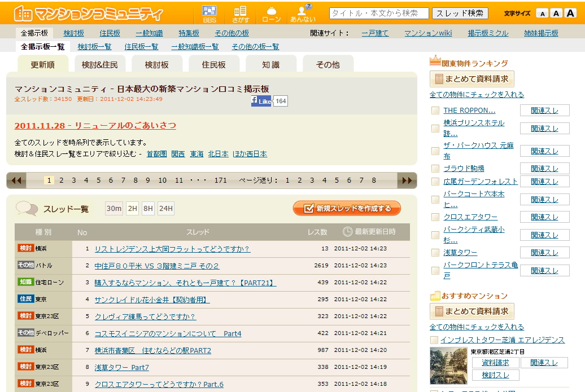Open リニューアルのごあいさつ announcement link
585x392 pixels.
95,125
